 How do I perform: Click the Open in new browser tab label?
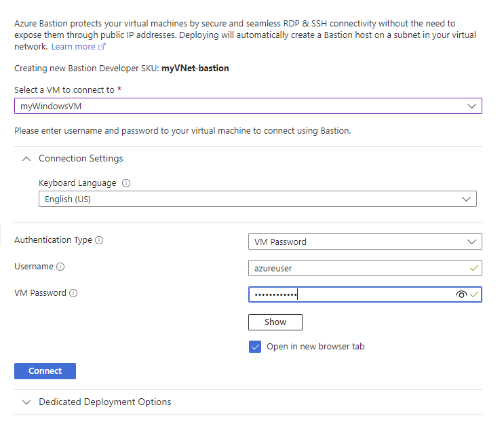pos(315,347)
